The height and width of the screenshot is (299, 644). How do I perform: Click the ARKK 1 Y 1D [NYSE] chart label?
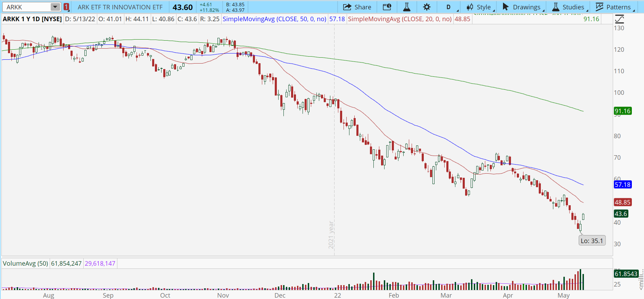tap(32, 19)
